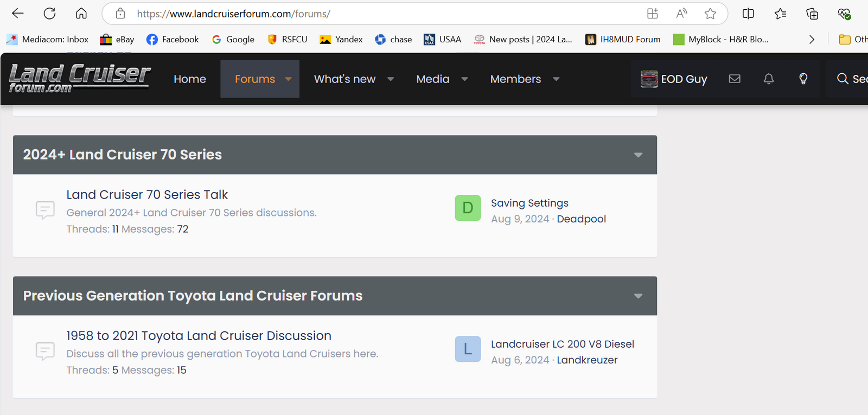Go back using the browser back arrow

pyautogui.click(x=18, y=14)
